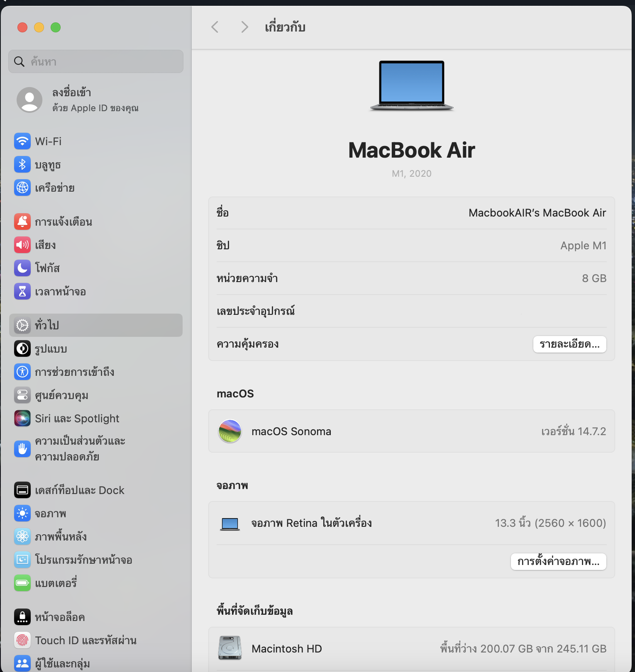Screen dimensions: 635x672
Task: Click the macOS section heading
Action: click(x=235, y=394)
